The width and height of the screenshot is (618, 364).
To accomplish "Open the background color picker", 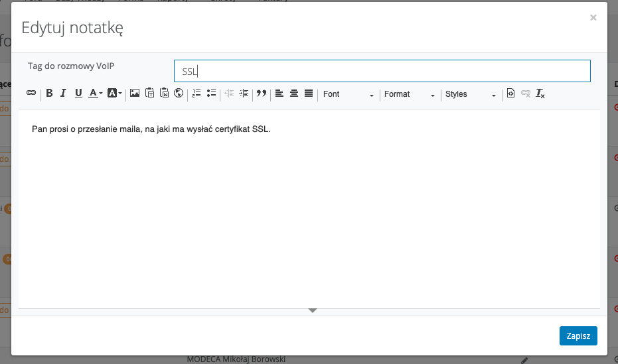I will pyautogui.click(x=115, y=93).
